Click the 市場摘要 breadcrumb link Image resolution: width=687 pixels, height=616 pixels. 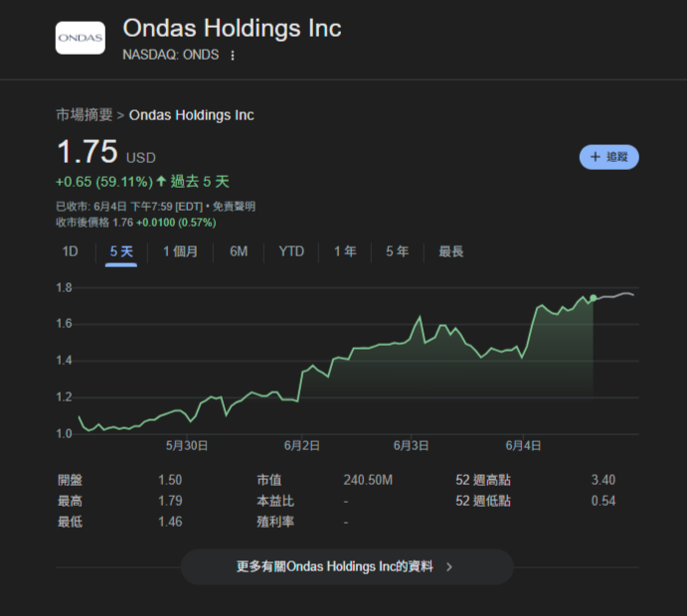85,115
